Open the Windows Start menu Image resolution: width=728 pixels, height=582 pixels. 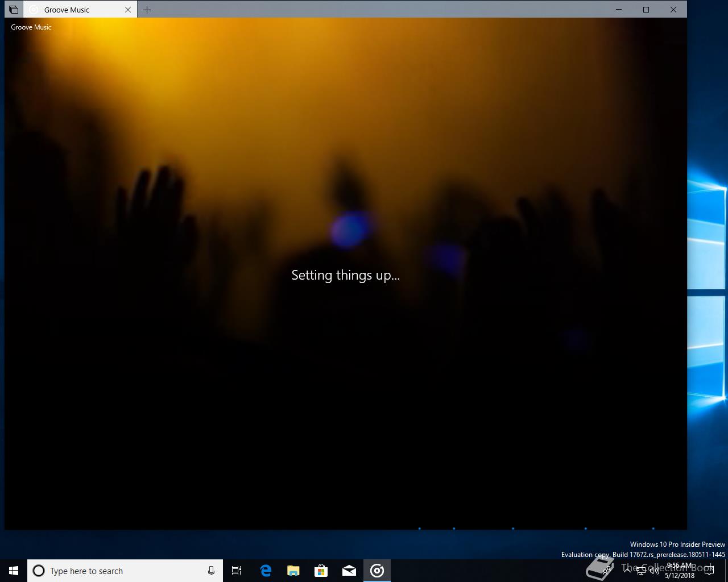[14, 571]
